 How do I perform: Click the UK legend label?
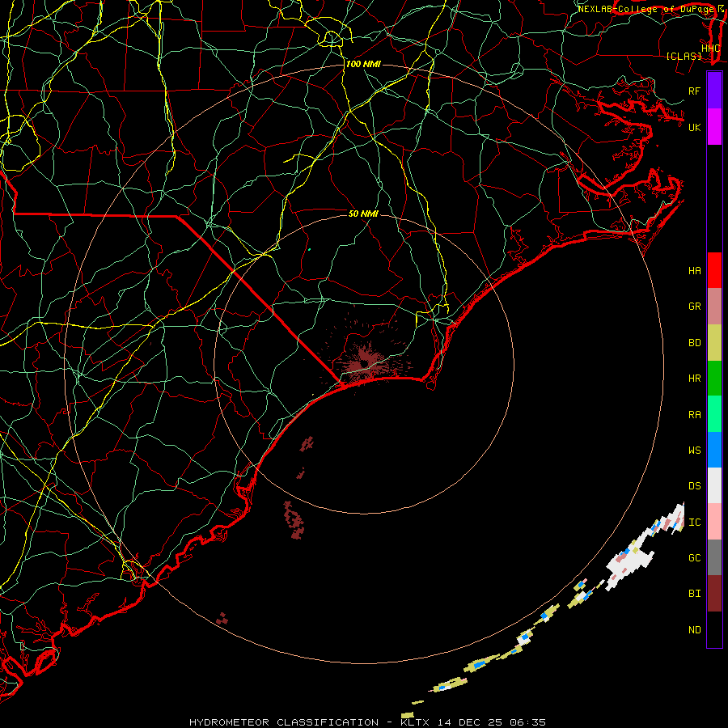coord(694,127)
